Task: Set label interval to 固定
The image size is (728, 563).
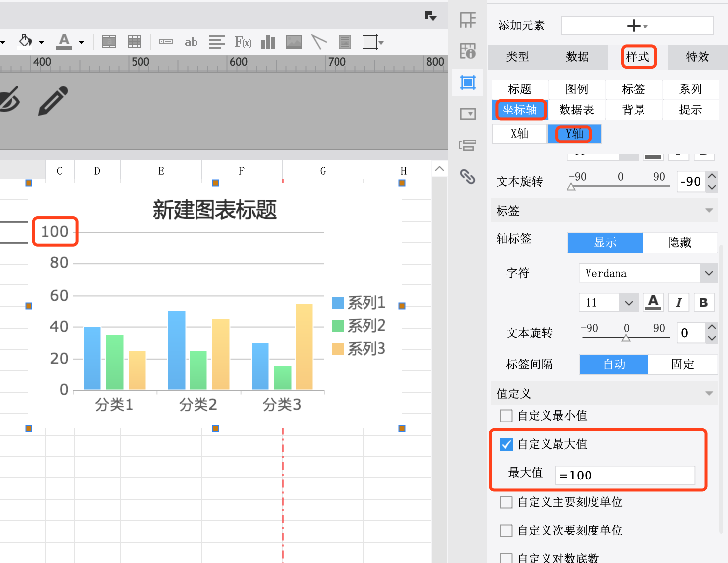Action: [x=683, y=365]
